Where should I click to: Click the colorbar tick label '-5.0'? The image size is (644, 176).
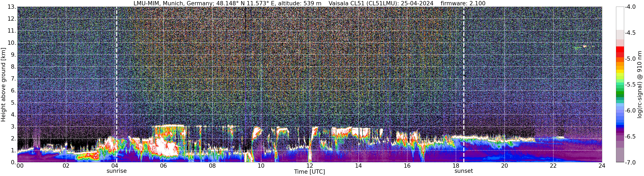tap(630, 59)
